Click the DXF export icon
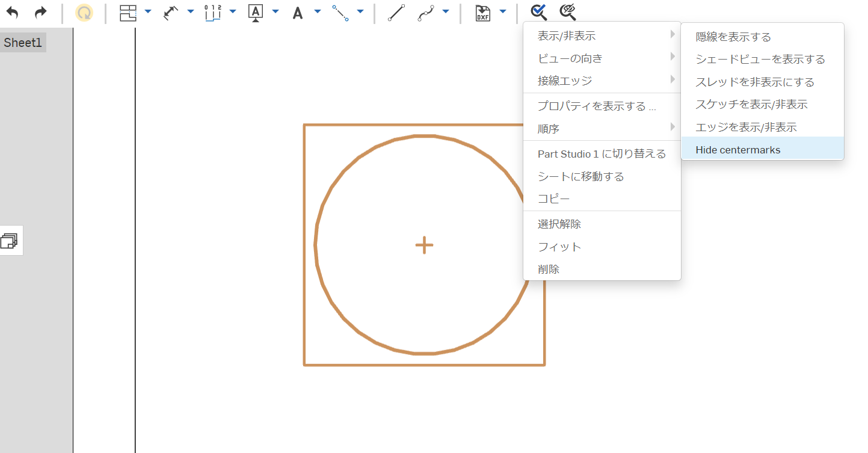 coord(482,13)
